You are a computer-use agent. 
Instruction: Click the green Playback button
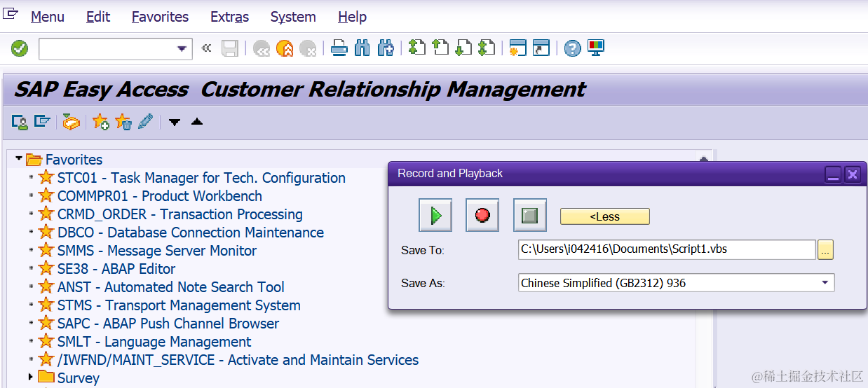tap(435, 215)
